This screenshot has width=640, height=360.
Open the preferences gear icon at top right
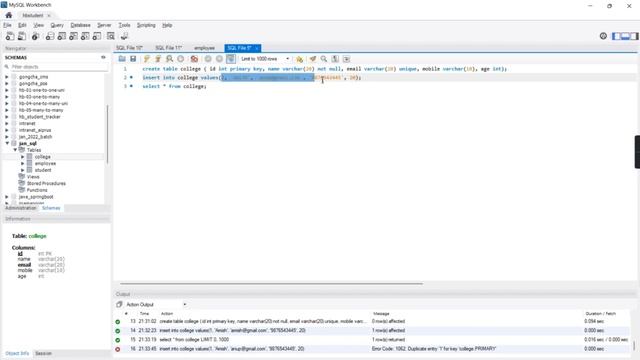[x=603, y=36]
